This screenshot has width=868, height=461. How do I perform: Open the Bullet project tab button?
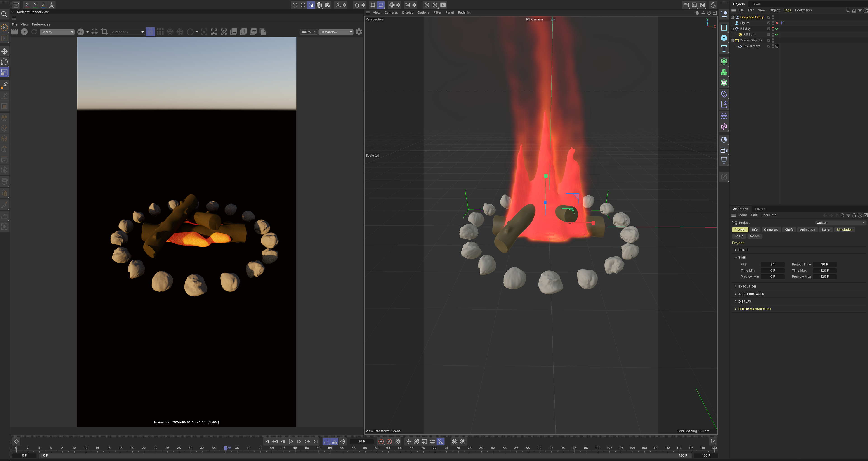(826, 230)
